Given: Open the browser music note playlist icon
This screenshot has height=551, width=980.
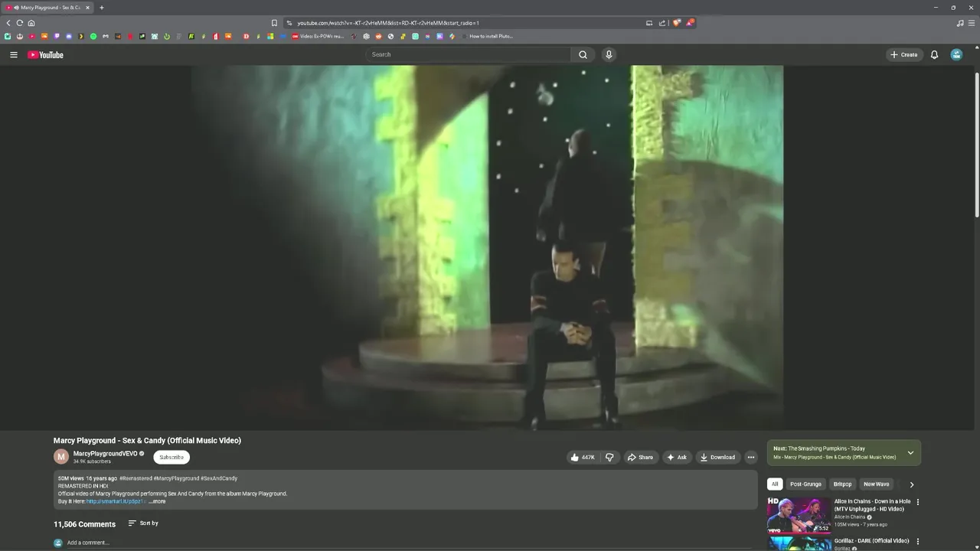Looking at the screenshot, I should [960, 23].
